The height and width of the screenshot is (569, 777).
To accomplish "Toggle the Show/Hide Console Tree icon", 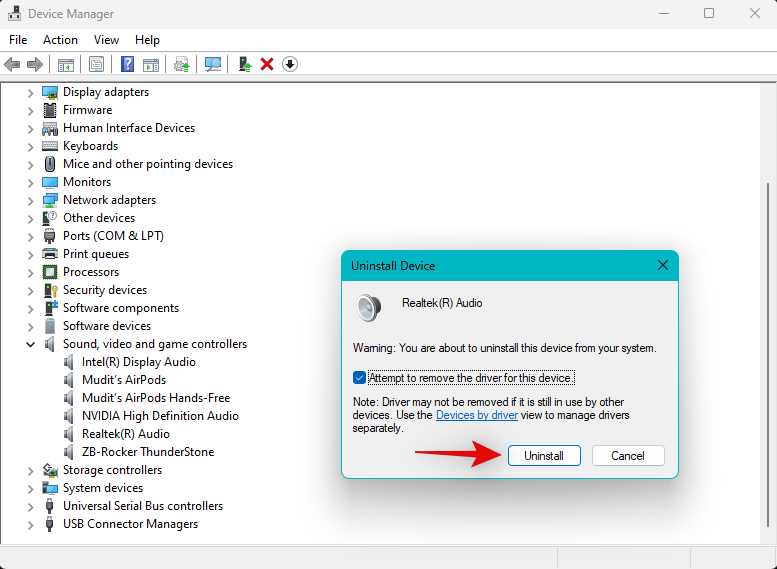I will tap(65, 64).
